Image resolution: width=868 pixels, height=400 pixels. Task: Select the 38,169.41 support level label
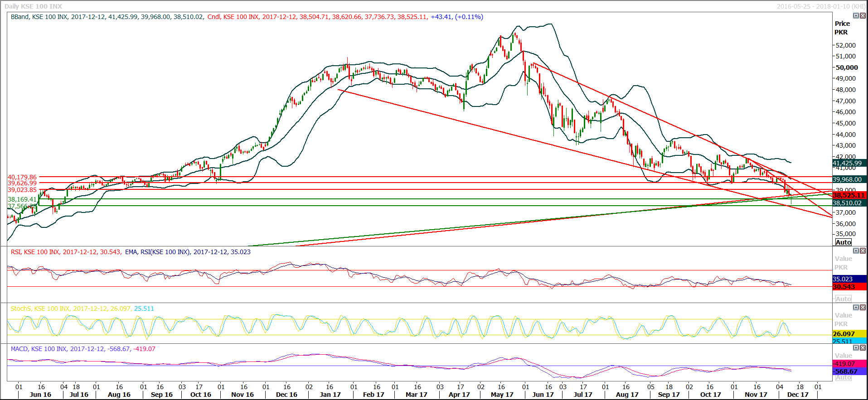[x=22, y=199]
